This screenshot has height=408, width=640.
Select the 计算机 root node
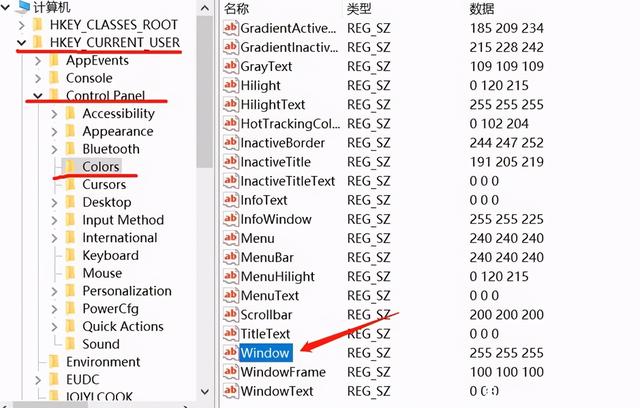tap(52, 7)
